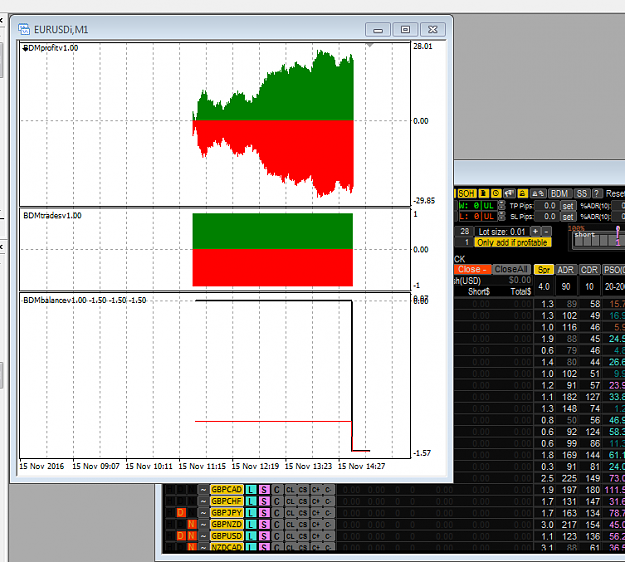Click the orange Close - button
The image size is (625, 562).
pos(472,269)
